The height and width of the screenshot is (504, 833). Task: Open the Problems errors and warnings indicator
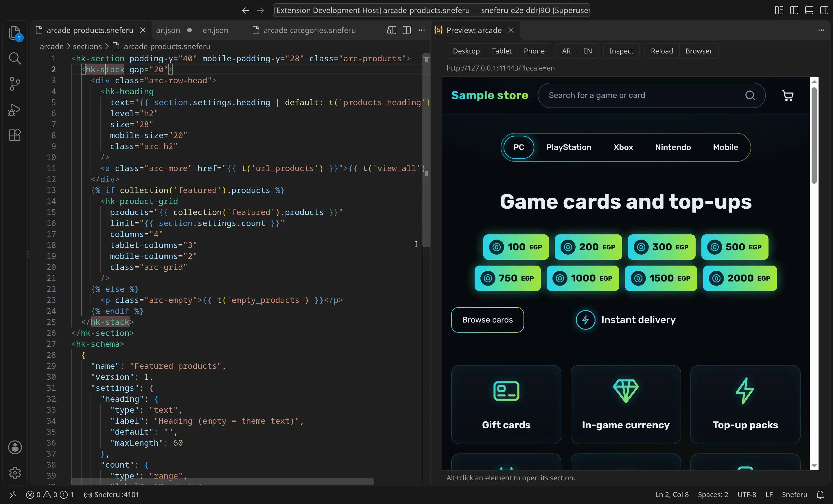tap(50, 494)
